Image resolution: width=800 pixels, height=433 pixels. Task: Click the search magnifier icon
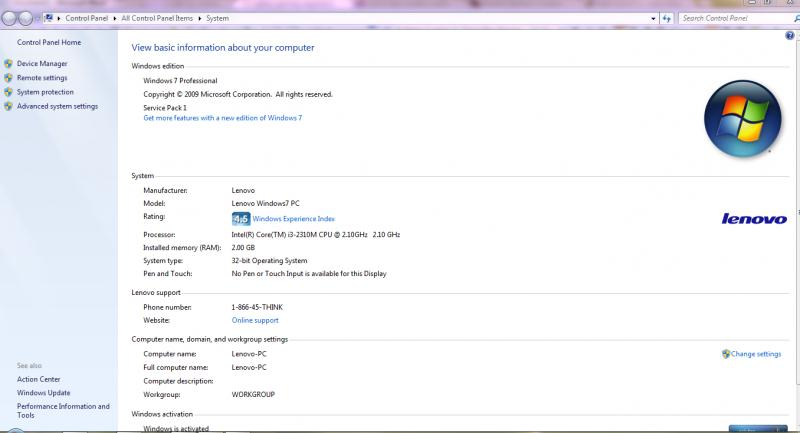tap(796, 18)
